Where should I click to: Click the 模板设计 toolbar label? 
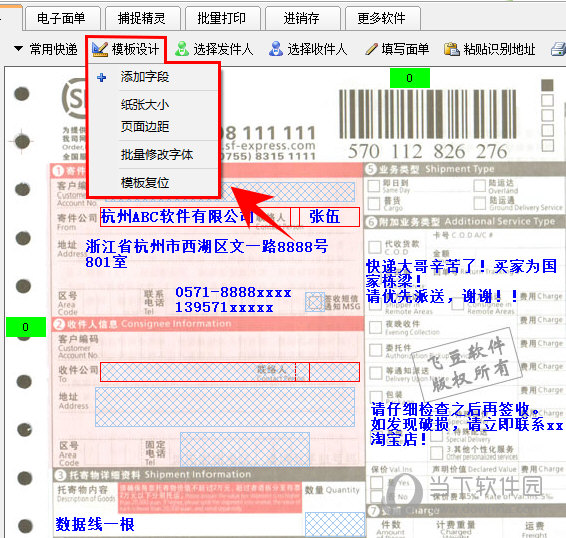point(135,49)
